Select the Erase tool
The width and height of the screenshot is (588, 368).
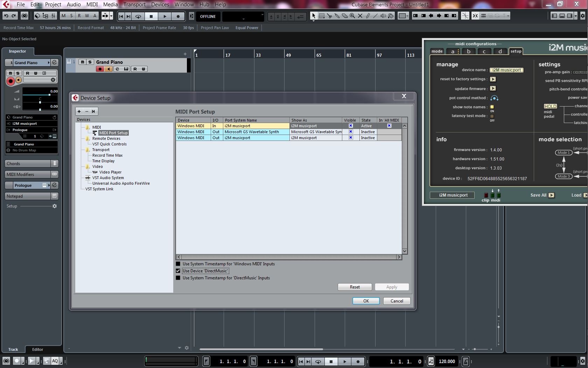(345, 16)
